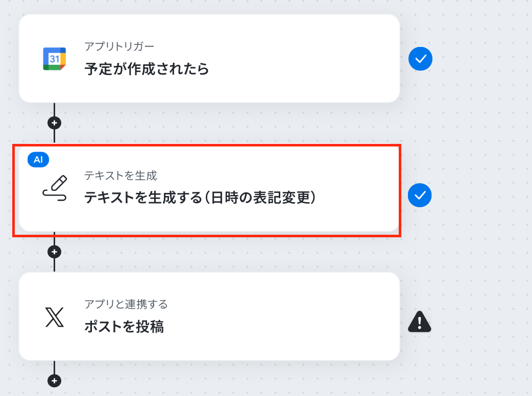This screenshot has width=532, height=396.
Task: Click the blue checkmark beside the trigger step
Action: pos(420,59)
